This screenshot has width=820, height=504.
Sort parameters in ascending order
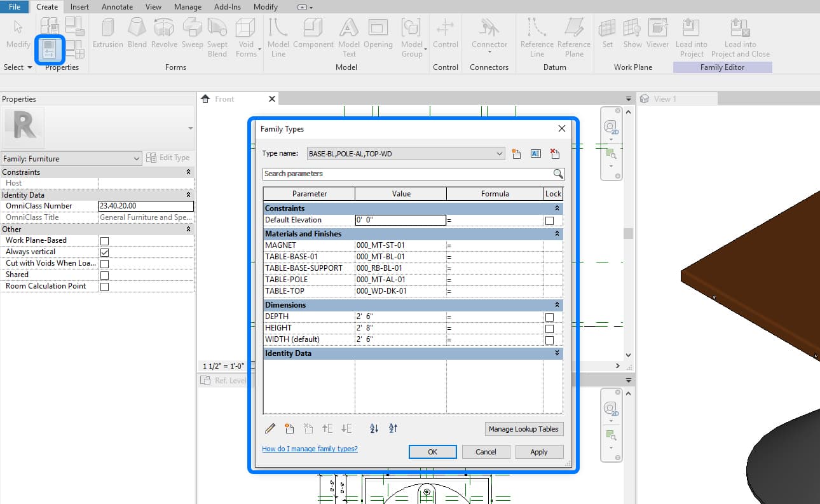click(x=374, y=428)
